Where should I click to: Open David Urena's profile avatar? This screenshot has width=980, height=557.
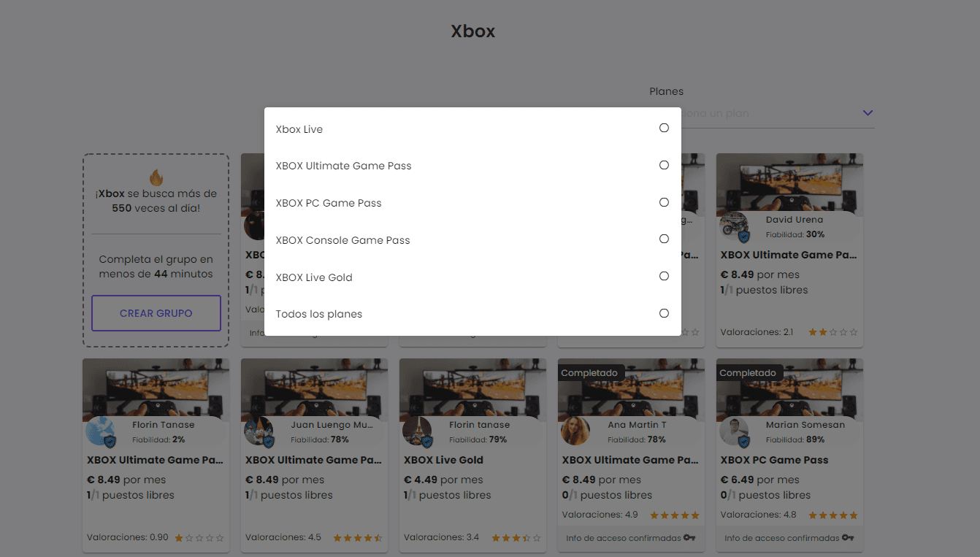[734, 226]
